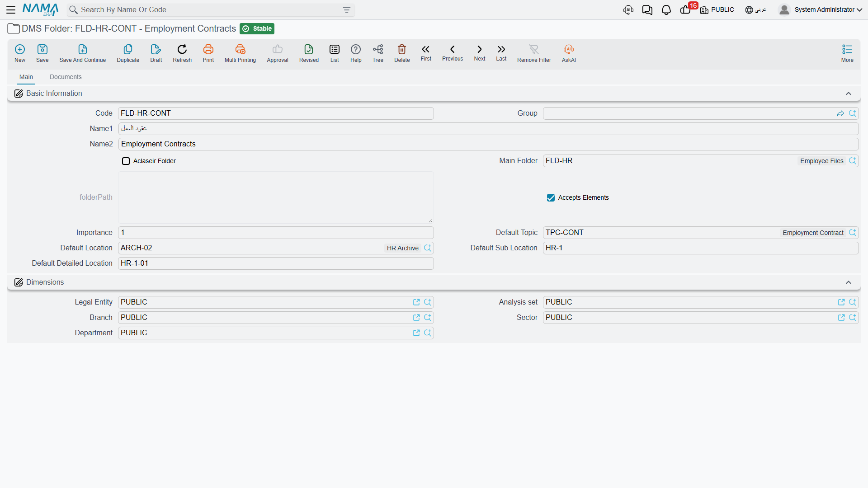
Task: Open AI assistant icon in top bar
Action: coord(628,10)
